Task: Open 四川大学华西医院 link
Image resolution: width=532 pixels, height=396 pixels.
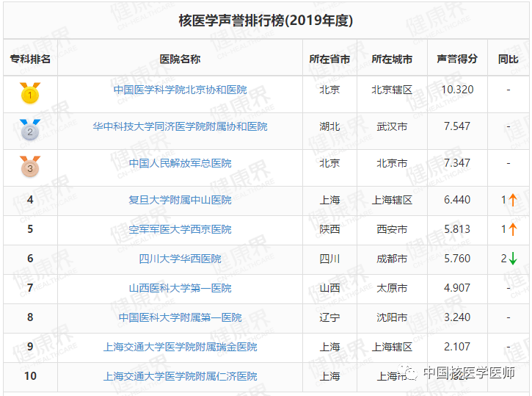Action: click(x=181, y=259)
